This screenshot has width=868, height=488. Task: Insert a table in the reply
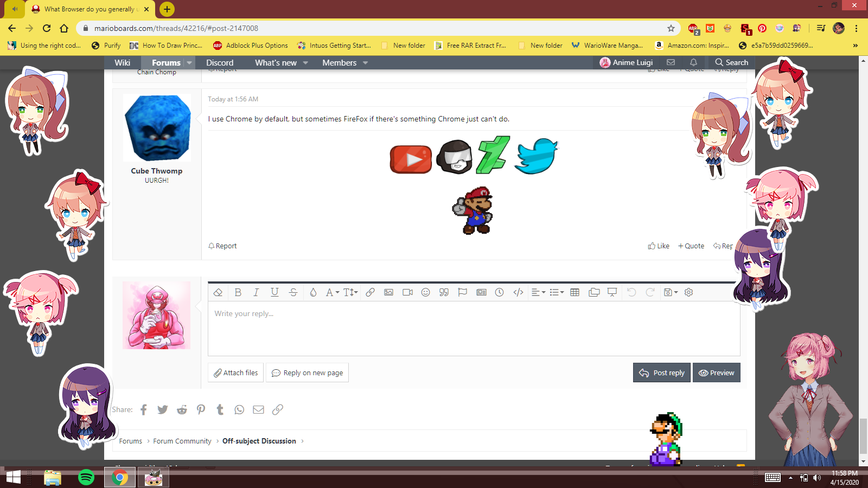[575, 292]
